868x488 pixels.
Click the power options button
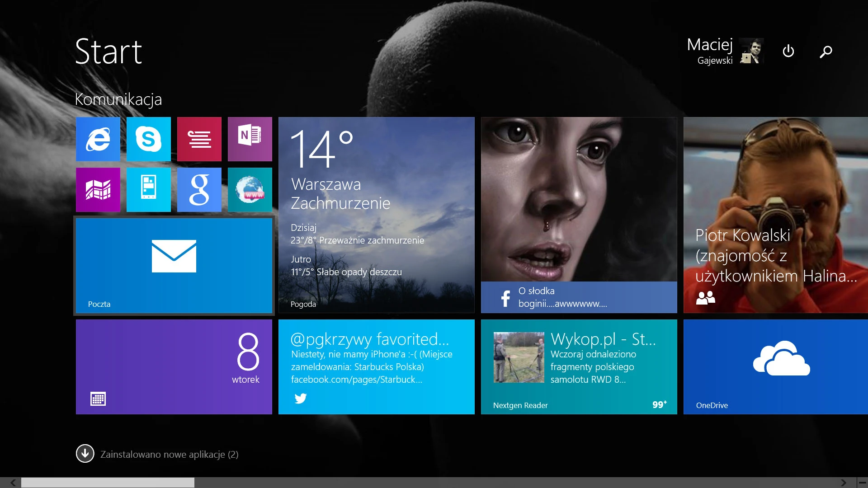(788, 51)
